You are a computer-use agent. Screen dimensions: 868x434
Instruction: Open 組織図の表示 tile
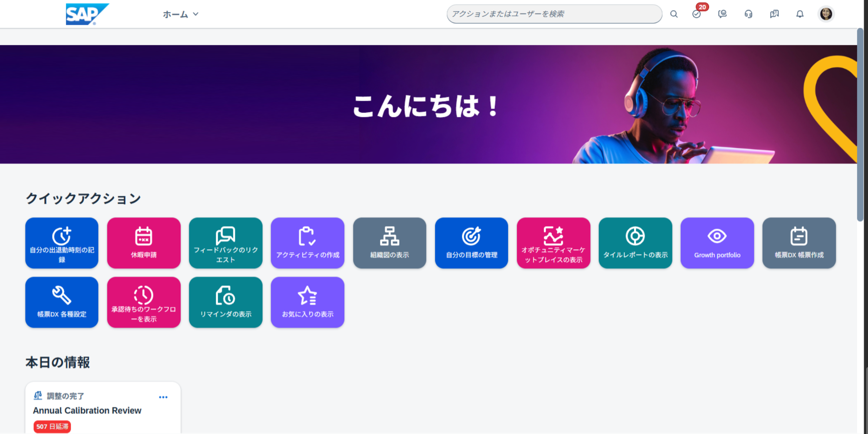tap(389, 243)
